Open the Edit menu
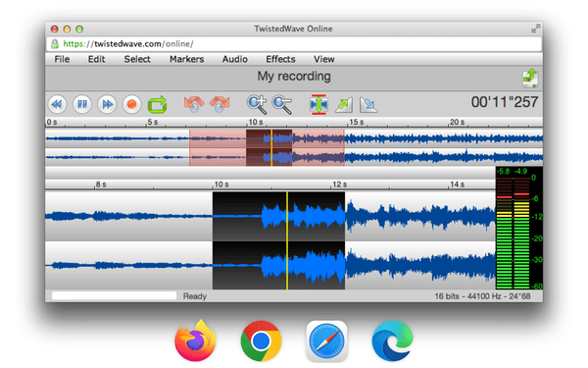 96,59
